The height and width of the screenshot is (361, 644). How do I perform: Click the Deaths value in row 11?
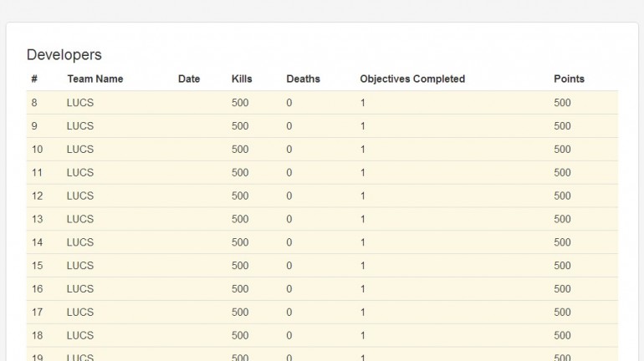click(289, 173)
